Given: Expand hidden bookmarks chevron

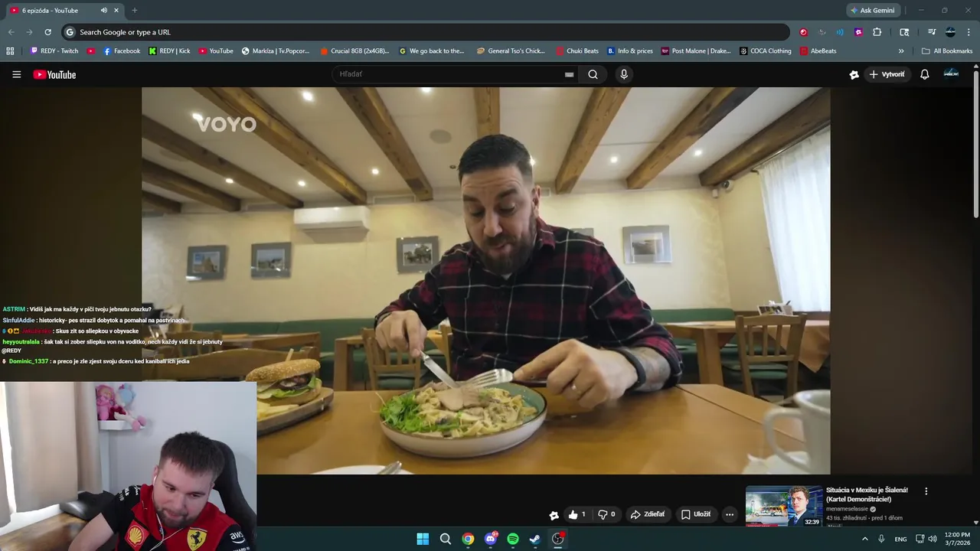Looking at the screenshot, I should click(901, 51).
